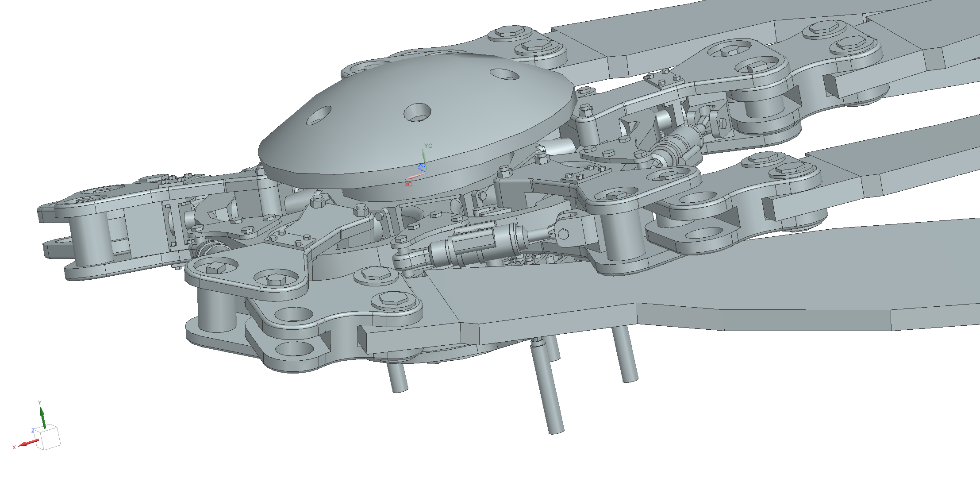The width and height of the screenshot is (980, 486).
Task: Select the red XC axis of the WCS
Action: (x=415, y=177)
